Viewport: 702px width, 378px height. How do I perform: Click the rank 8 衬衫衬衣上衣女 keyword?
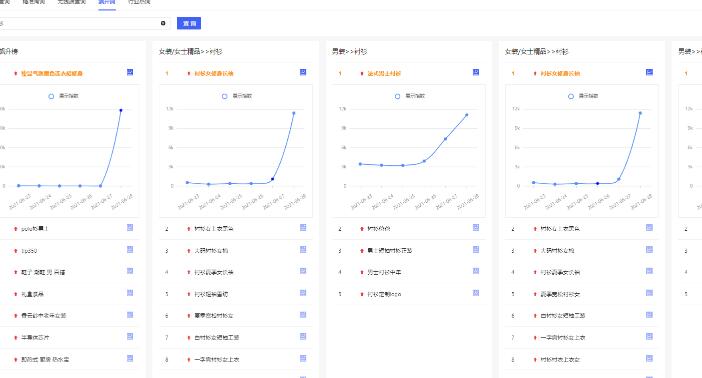point(560,359)
